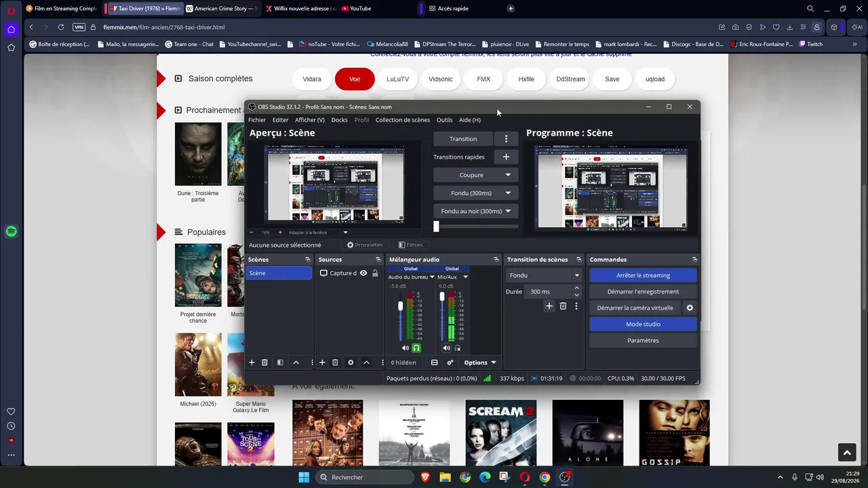Image resolution: width=868 pixels, height=488 pixels.
Task: Open advanced audio properties gears icon
Action: (x=450, y=363)
